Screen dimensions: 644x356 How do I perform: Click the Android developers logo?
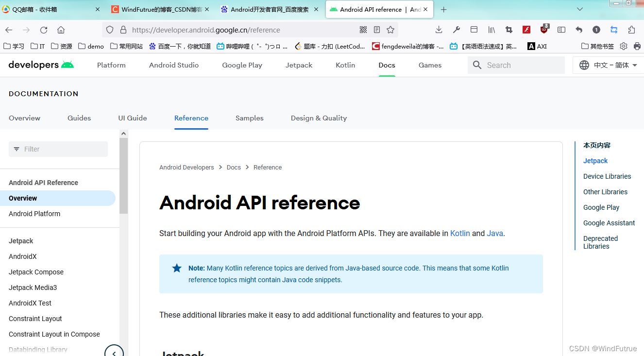pos(41,65)
